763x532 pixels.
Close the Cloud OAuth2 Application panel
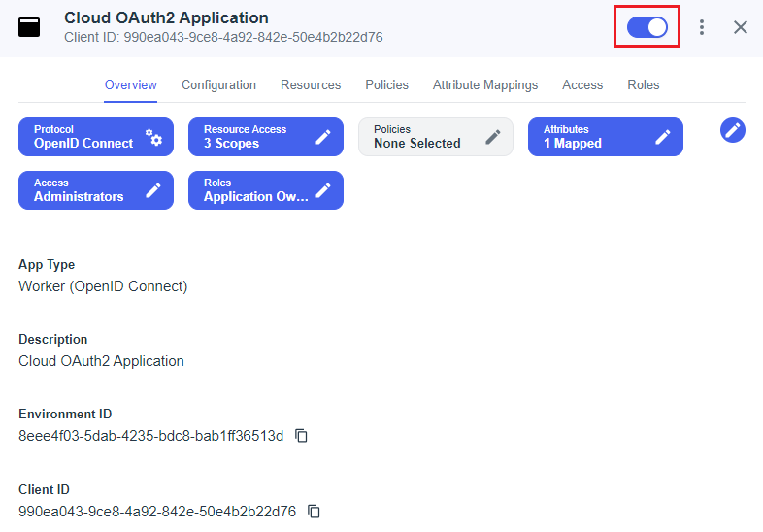click(x=741, y=27)
